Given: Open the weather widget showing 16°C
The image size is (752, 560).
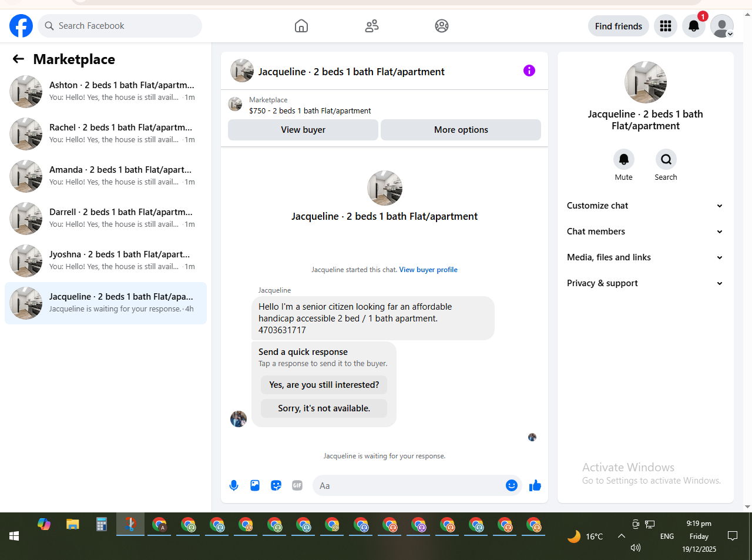Looking at the screenshot, I should pos(585,536).
